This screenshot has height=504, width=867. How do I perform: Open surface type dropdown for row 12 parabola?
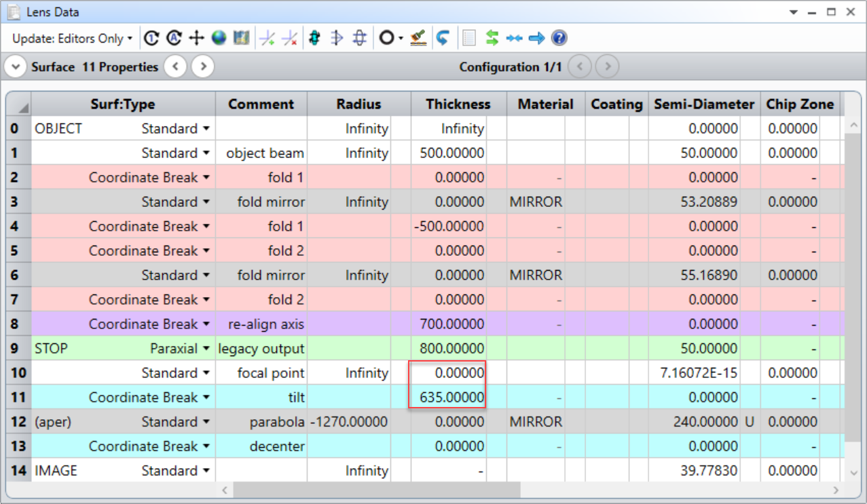coord(205,422)
